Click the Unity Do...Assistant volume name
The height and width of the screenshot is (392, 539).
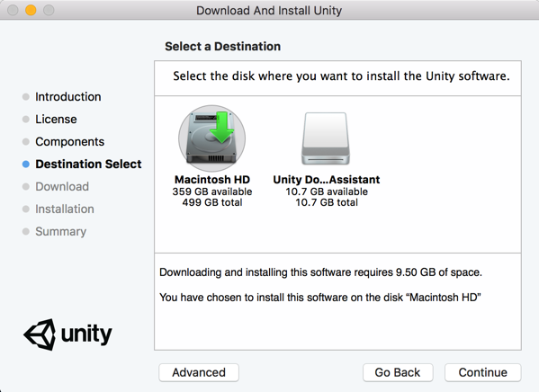[x=327, y=180]
